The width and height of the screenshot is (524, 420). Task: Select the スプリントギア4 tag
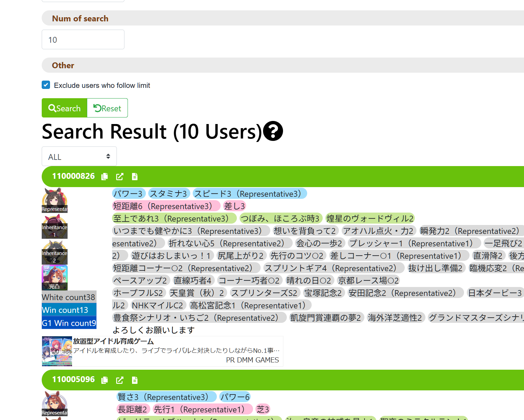click(x=334, y=268)
